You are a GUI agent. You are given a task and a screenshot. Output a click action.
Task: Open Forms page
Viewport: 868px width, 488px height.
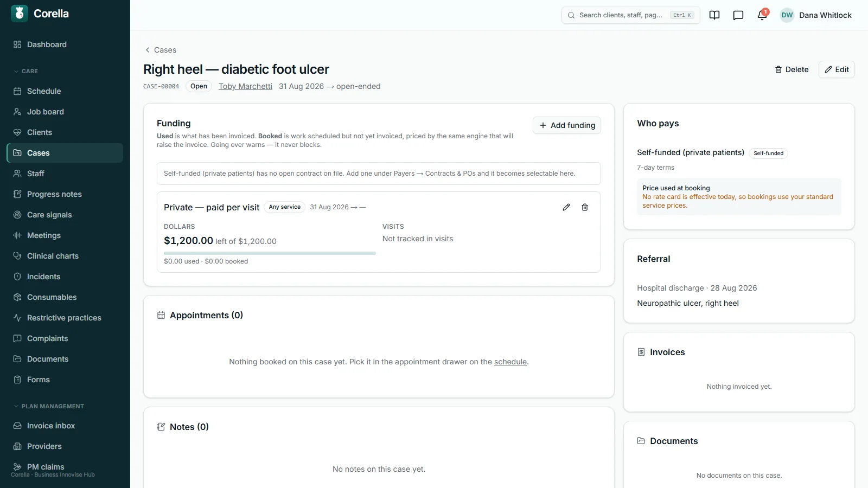[65, 380]
